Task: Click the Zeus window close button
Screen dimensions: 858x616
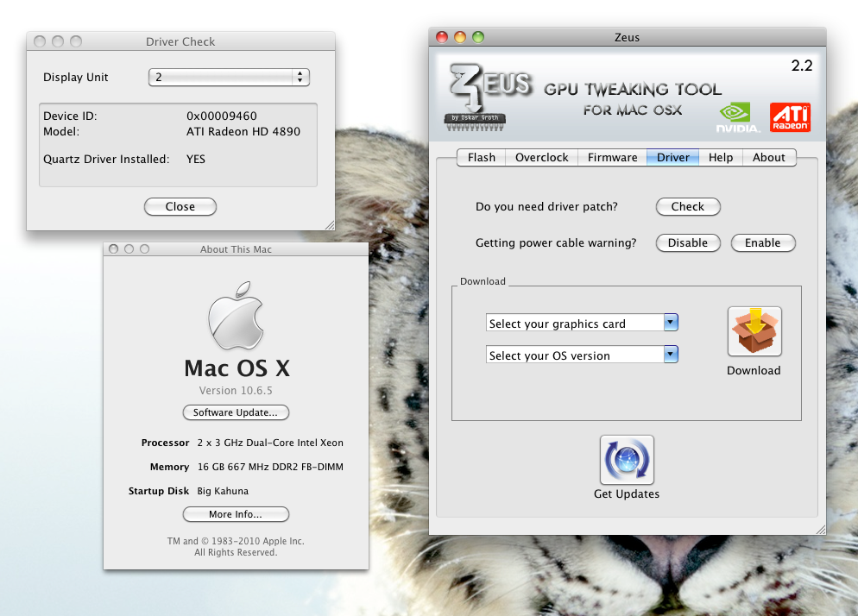Action: tap(442, 36)
